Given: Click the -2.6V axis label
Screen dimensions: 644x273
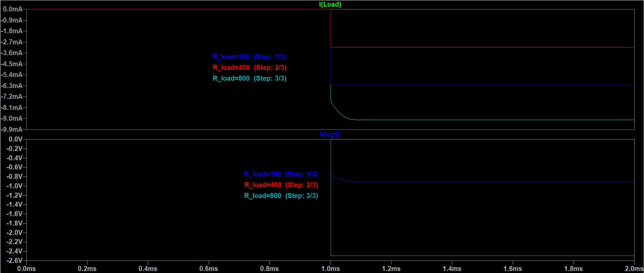Looking at the screenshot, I should [14, 261].
